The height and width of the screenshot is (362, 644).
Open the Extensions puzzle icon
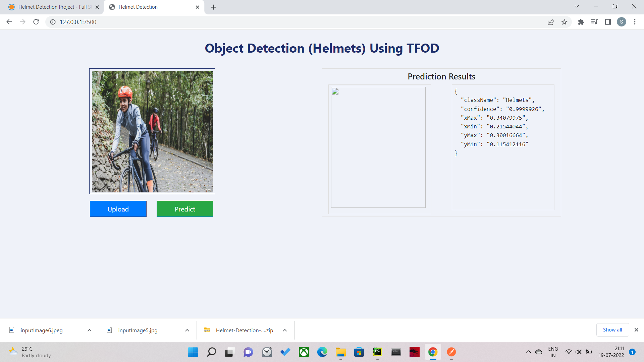pyautogui.click(x=581, y=22)
